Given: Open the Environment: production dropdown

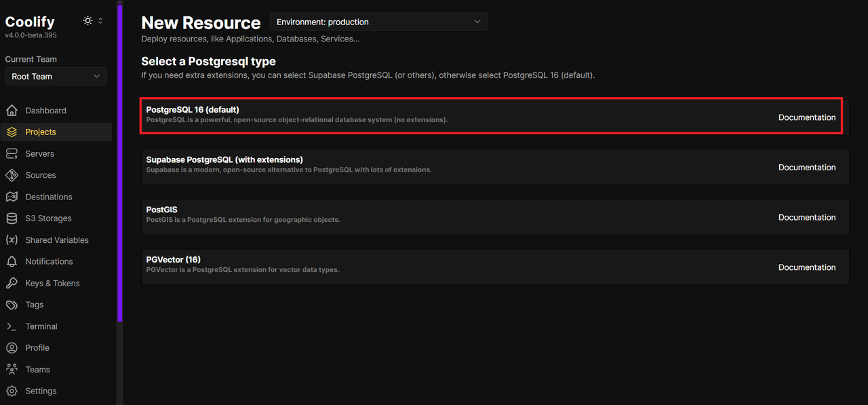Looking at the screenshot, I should (x=378, y=22).
